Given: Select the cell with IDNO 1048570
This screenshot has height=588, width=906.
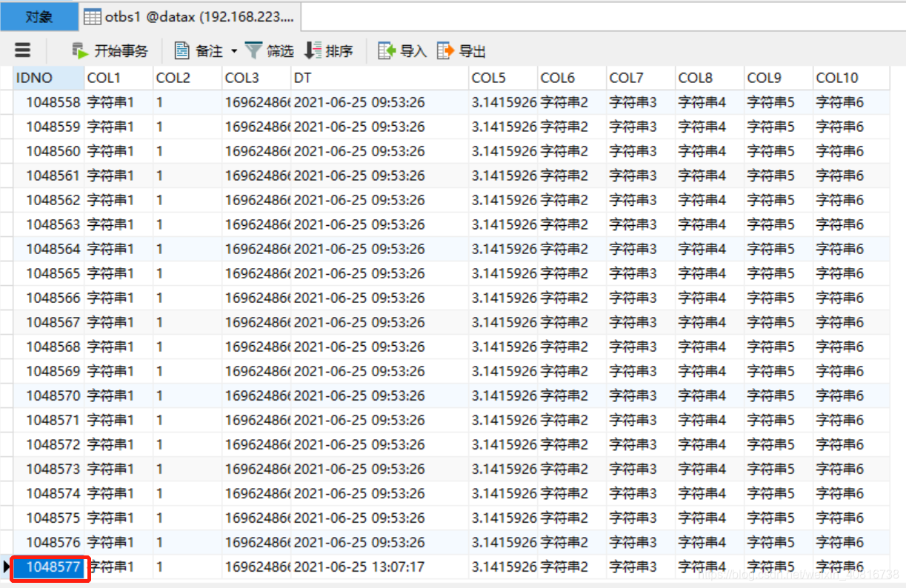Looking at the screenshot, I should [49, 395].
